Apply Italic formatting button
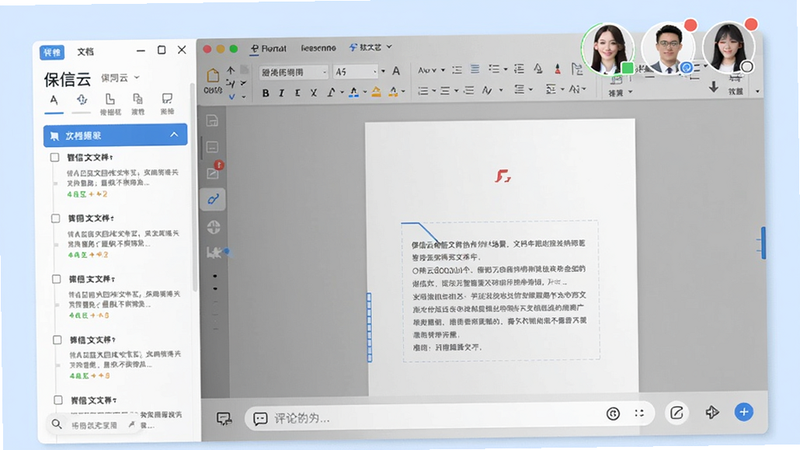Viewport: 800px width, 450px height. pos(281,93)
